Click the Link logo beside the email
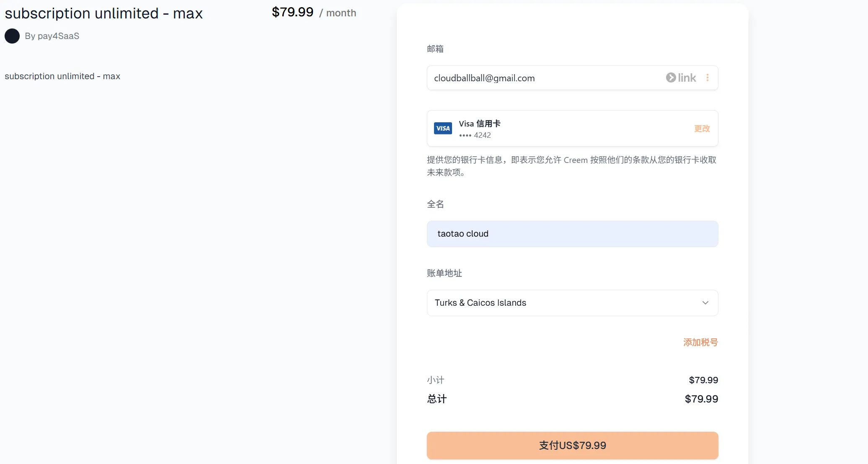Image resolution: width=868 pixels, height=464 pixels. (x=681, y=77)
